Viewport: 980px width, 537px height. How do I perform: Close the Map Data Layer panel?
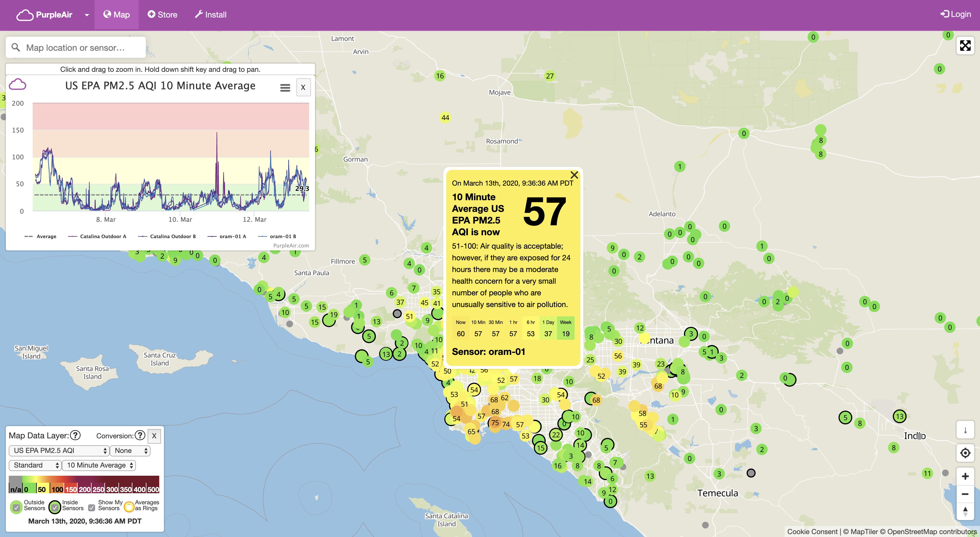pos(154,436)
